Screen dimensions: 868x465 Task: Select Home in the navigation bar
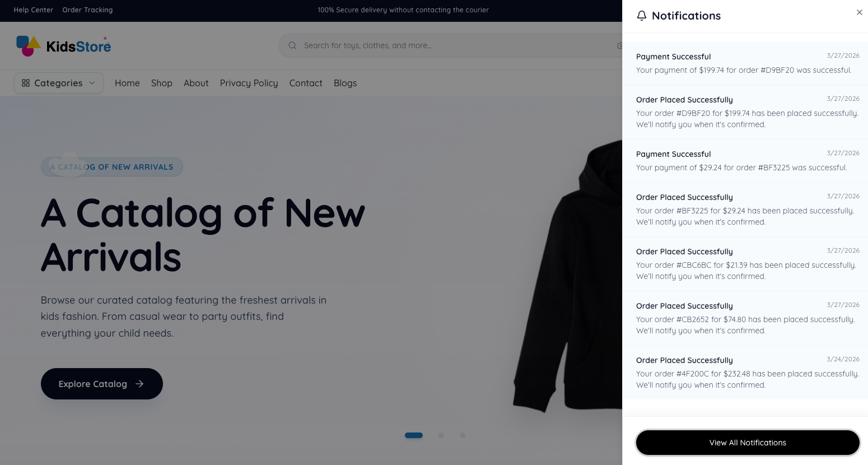pyautogui.click(x=127, y=83)
